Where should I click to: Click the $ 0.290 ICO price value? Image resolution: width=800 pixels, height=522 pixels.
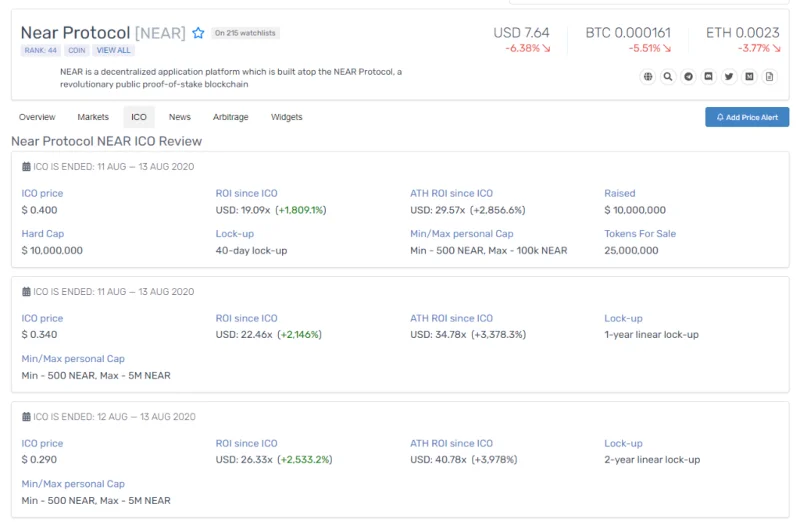click(x=39, y=459)
